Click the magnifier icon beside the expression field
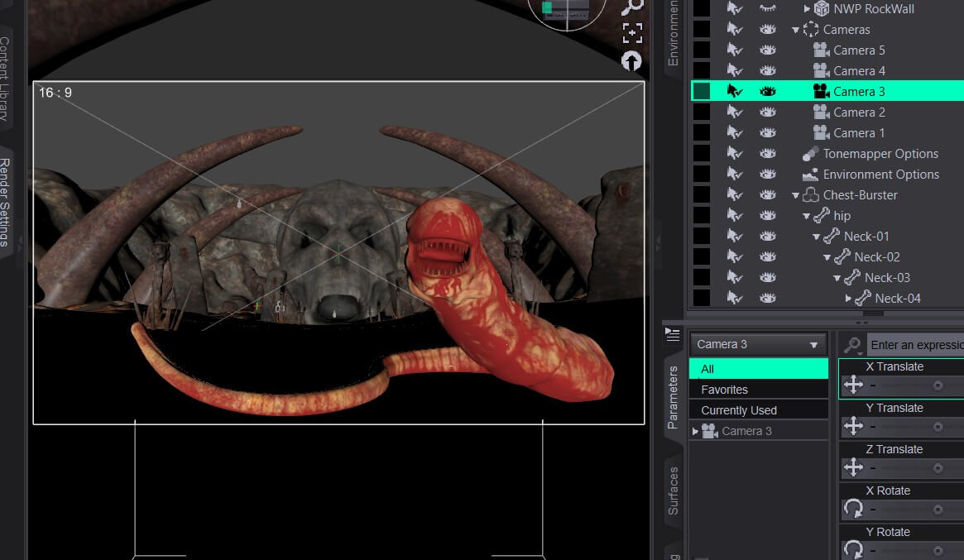The height and width of the screenshot is (560, 964). tap(853, 346)
